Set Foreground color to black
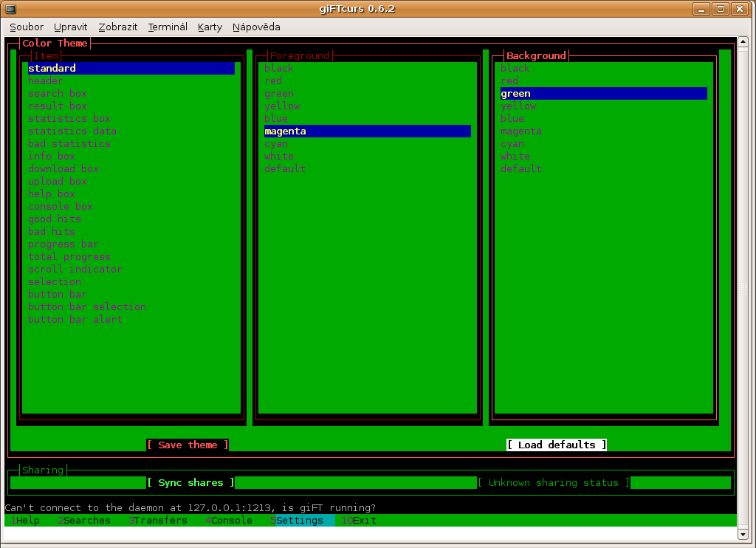 point(278,68)
